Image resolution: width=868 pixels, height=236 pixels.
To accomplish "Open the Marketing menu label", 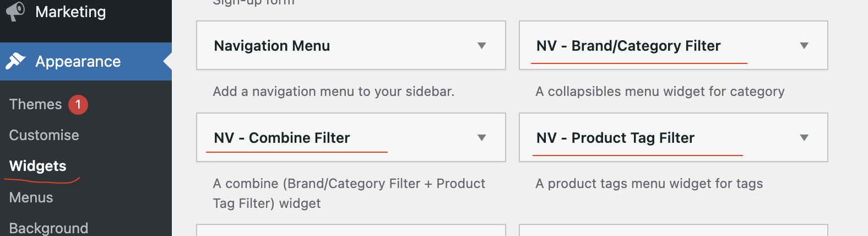I will (70, 12).
